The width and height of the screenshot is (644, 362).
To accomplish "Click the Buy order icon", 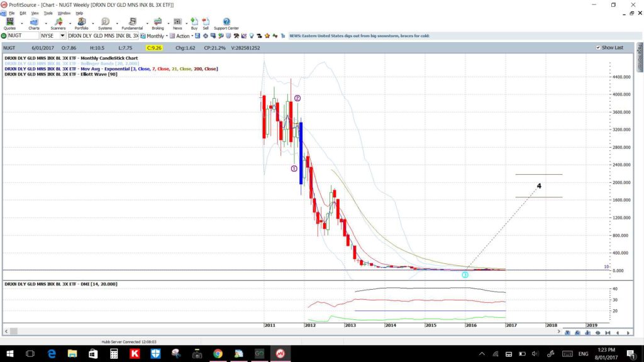I will point(194,24).
